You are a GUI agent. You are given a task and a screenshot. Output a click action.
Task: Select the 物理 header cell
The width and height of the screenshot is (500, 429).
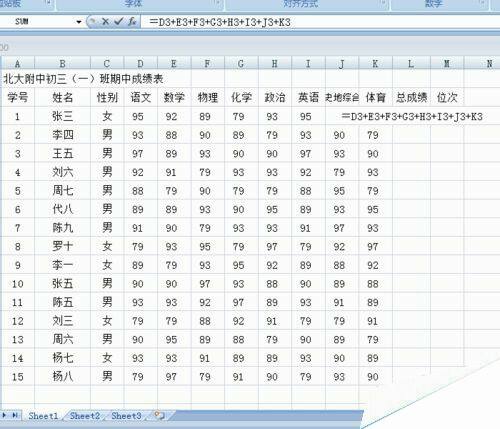tap(208, 97)
